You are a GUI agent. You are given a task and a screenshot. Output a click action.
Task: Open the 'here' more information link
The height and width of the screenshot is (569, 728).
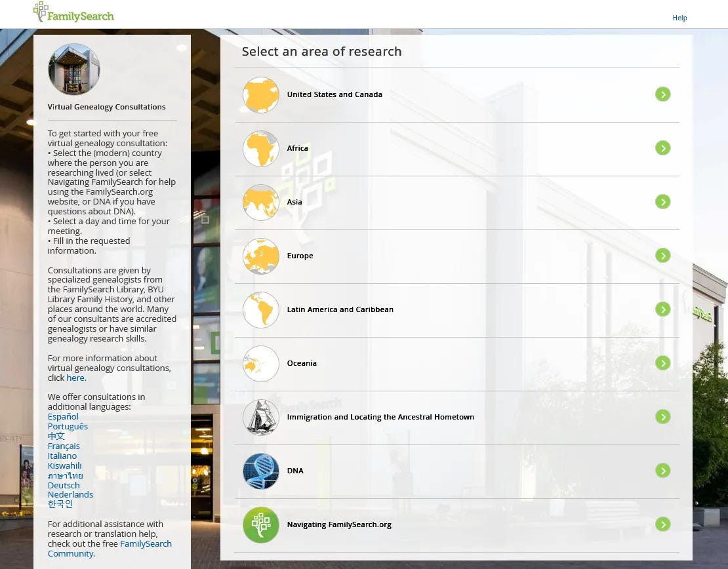coord(75,378)
